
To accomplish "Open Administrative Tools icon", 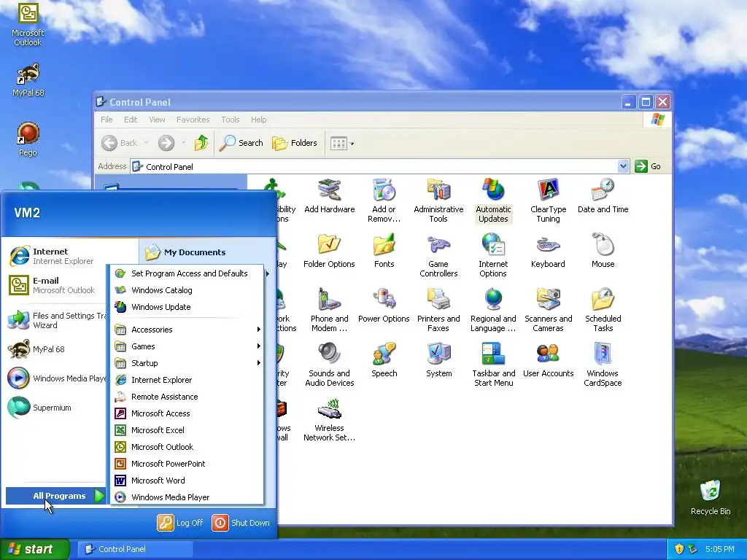I will (x=438, y=201).
